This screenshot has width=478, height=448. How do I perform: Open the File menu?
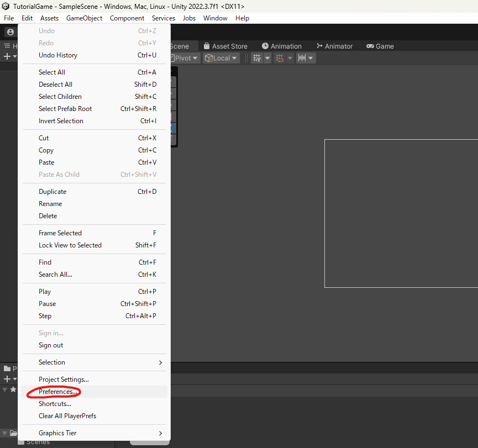click(x=9, y=18)
